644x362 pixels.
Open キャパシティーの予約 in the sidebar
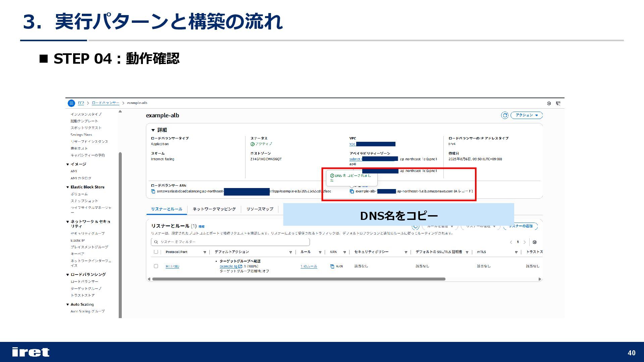point(88,155)
